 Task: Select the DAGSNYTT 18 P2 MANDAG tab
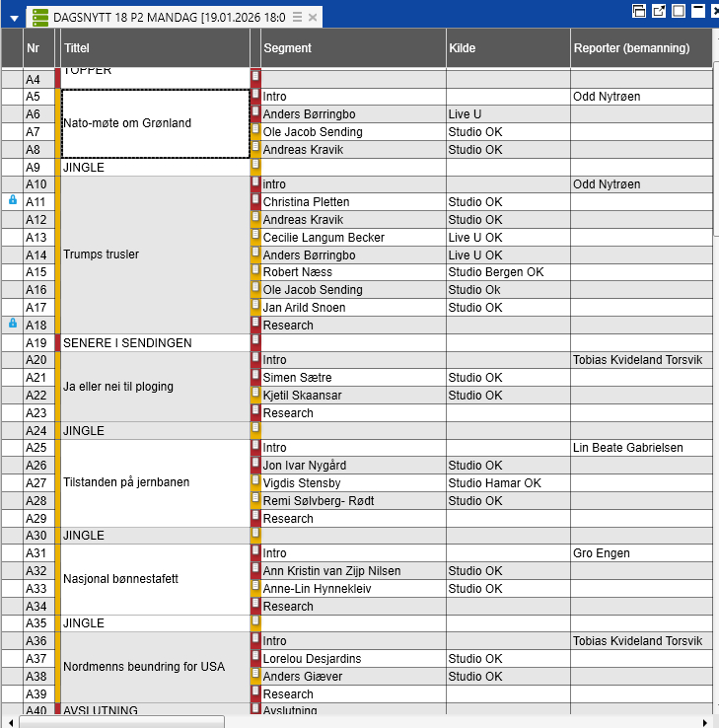point(168,18)
